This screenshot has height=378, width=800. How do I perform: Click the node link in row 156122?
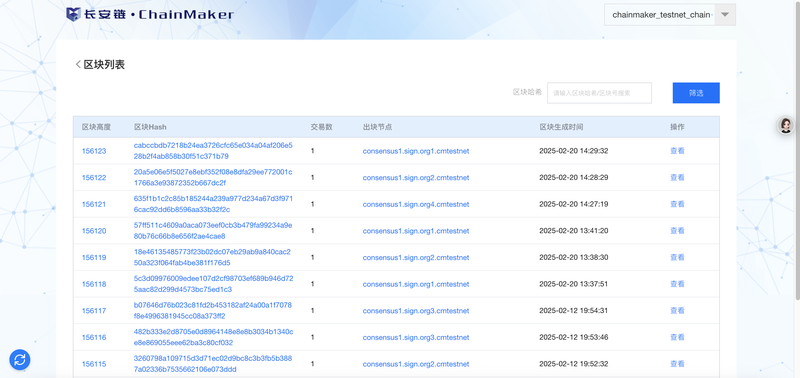pyautogui.click(x=416, y=178)
